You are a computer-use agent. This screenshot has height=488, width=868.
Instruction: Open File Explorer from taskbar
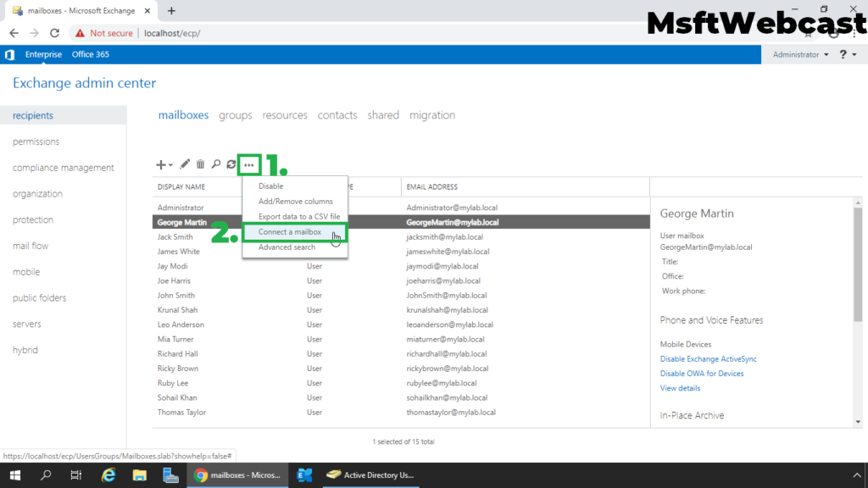[140, 475]
